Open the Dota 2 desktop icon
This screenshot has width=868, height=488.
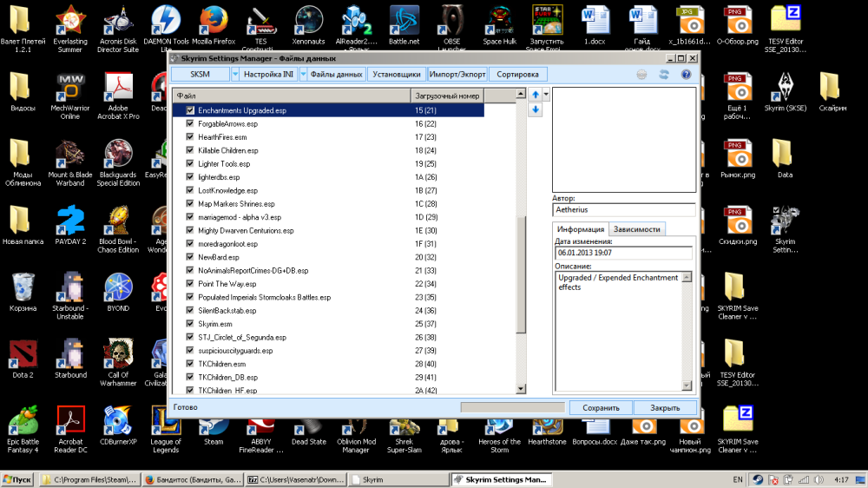pyautogui.click(x=23, y=359)
